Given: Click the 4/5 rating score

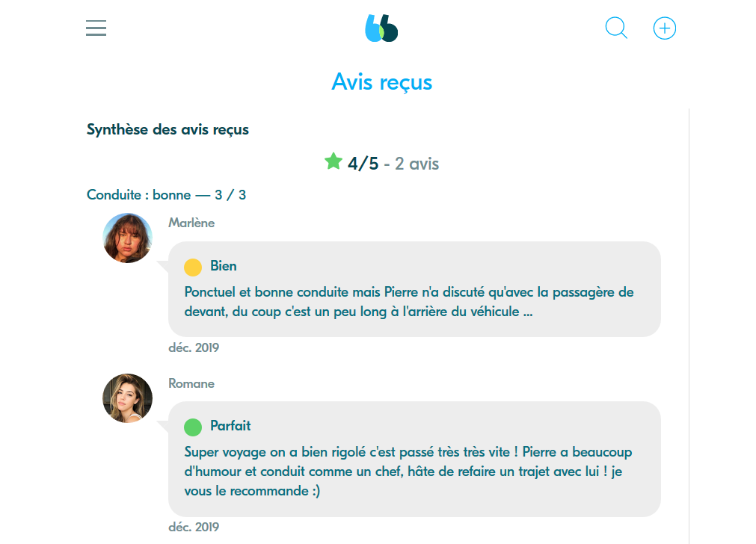Looking at the screenshot, I should point(363,164).
